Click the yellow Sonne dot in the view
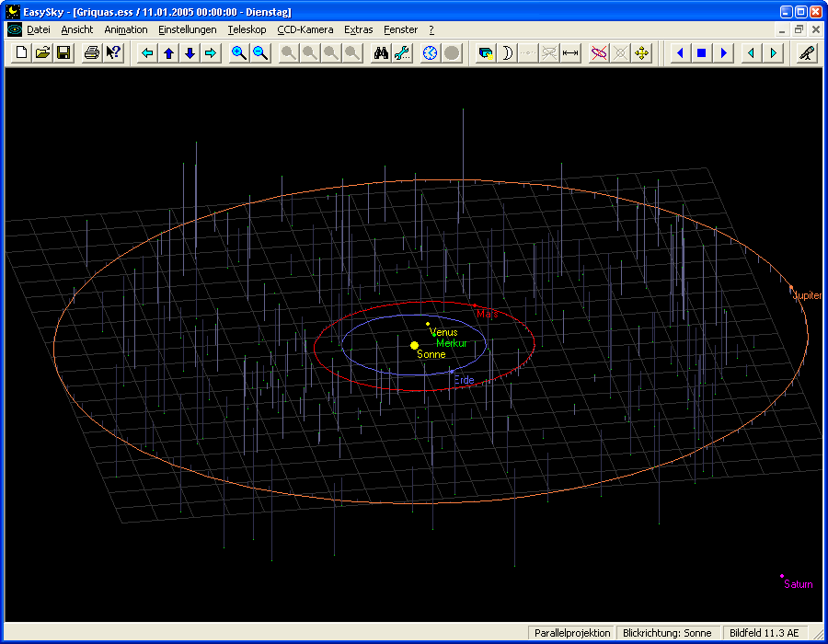 click(414, 345)
